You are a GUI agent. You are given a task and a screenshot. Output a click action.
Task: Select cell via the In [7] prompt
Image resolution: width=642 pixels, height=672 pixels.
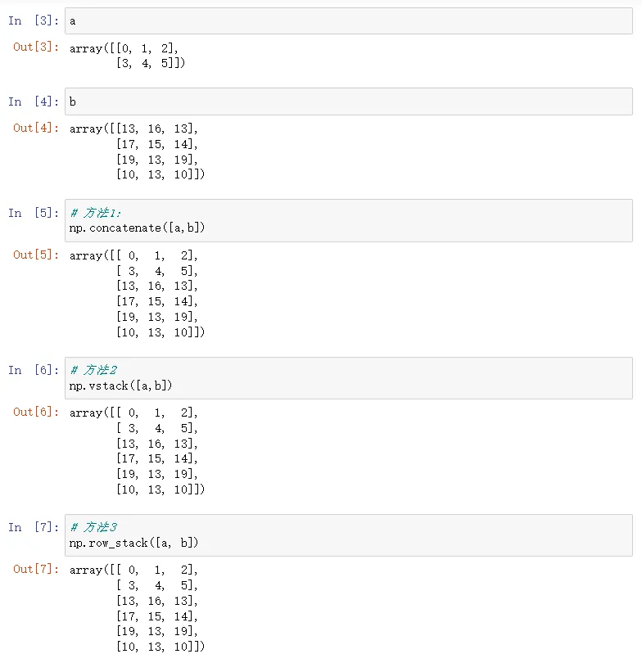click(33, 527)
